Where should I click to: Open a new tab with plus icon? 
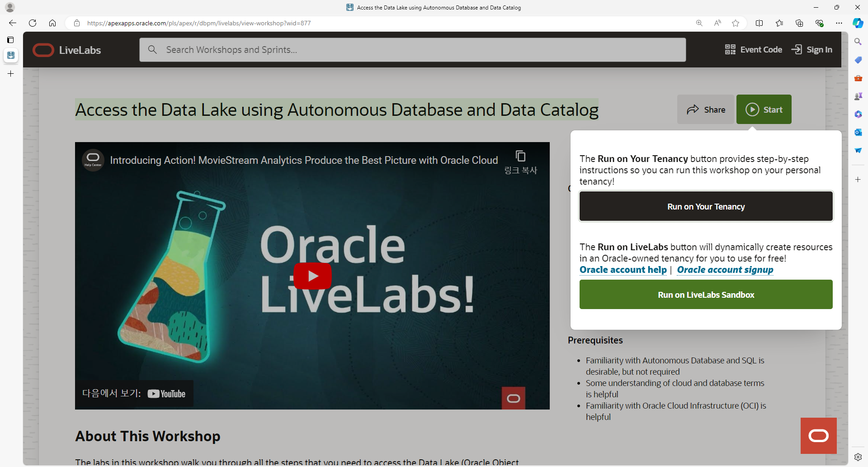coord(11,74)
